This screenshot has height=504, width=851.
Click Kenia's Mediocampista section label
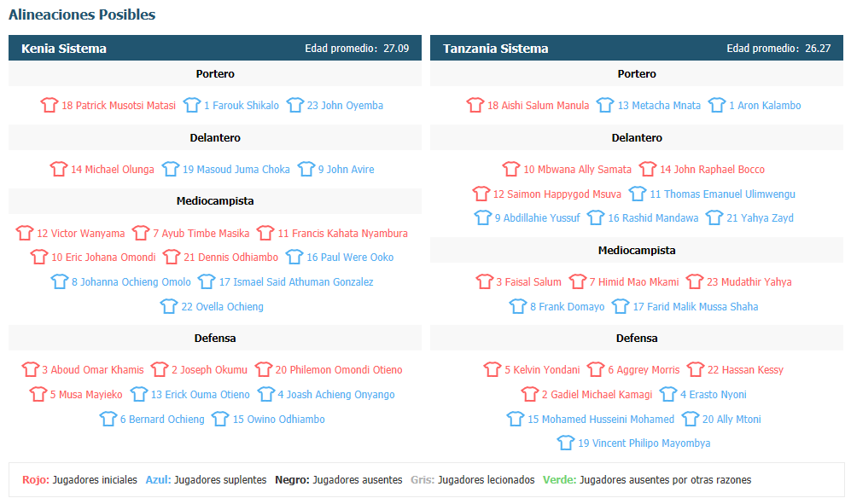point(215,201)
